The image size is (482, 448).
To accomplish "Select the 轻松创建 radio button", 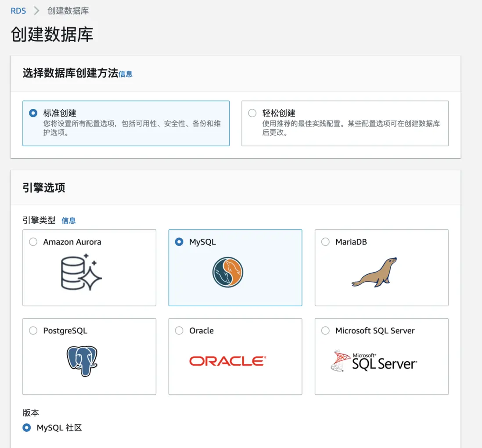I will [252, 113].
